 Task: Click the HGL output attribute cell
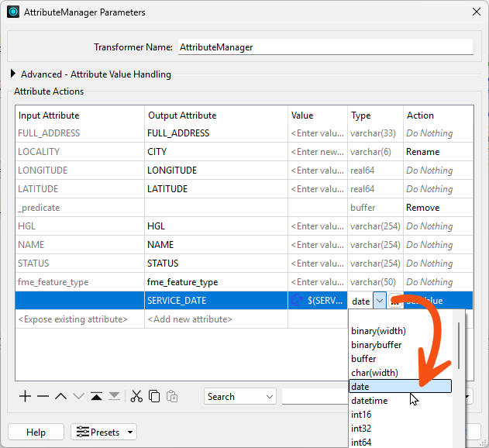coord(216,226)
